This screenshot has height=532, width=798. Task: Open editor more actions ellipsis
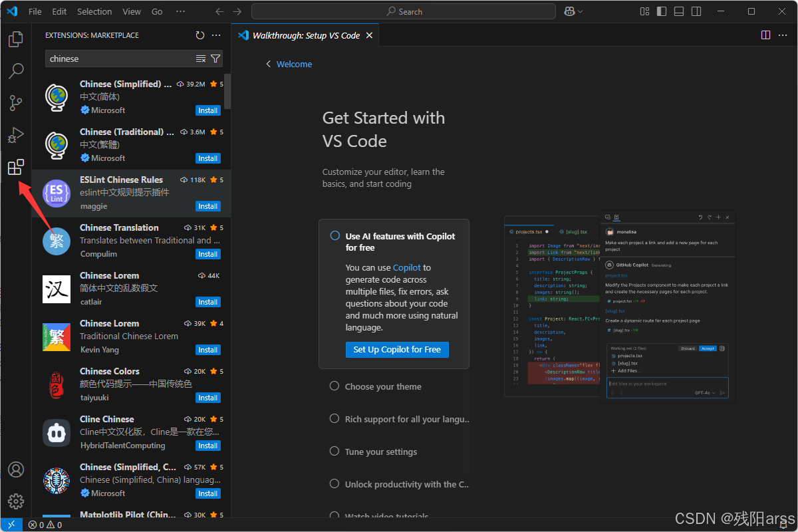coord(783,35)
